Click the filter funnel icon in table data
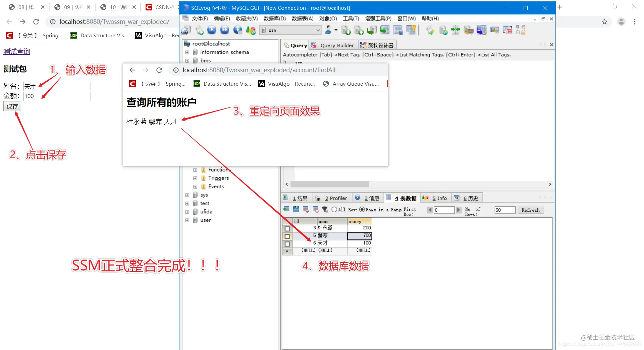The width and height of the screenshot is (644, 350). click(325, 209)
